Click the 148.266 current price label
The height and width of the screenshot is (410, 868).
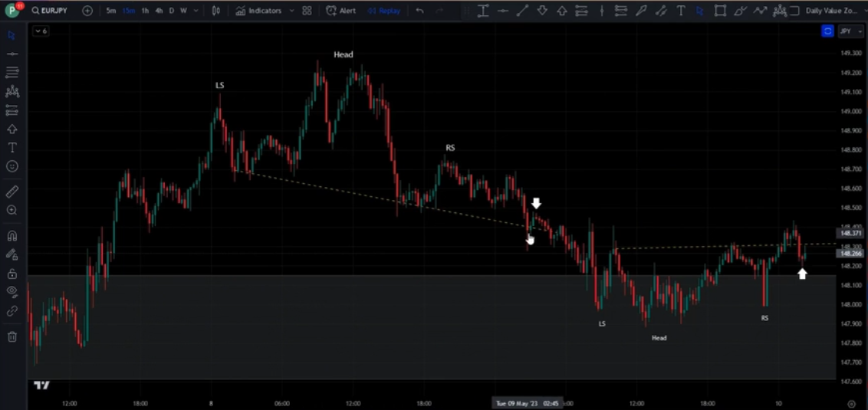coord(850,254)
